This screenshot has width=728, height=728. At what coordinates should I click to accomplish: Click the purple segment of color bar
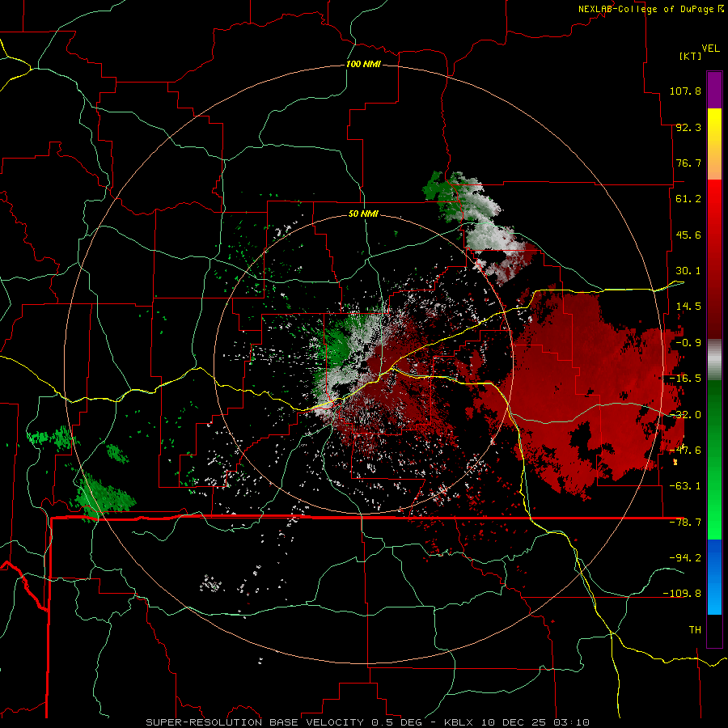714,91
